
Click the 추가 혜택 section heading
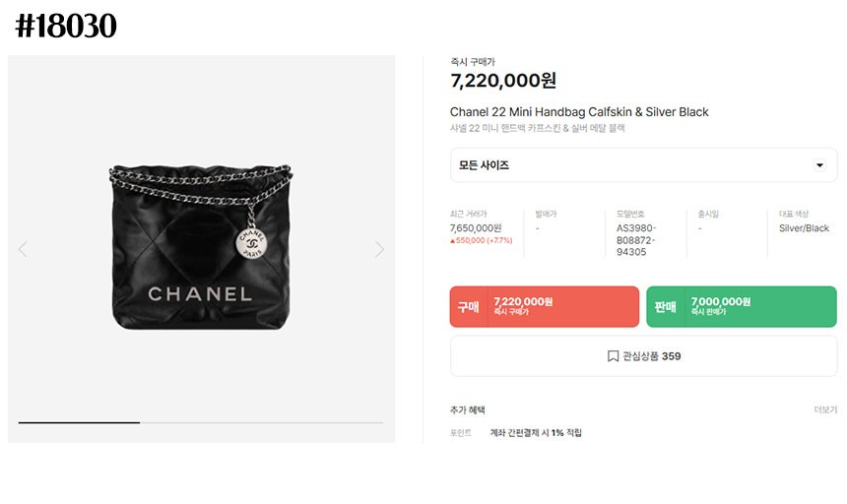click(x=468, y=409)
